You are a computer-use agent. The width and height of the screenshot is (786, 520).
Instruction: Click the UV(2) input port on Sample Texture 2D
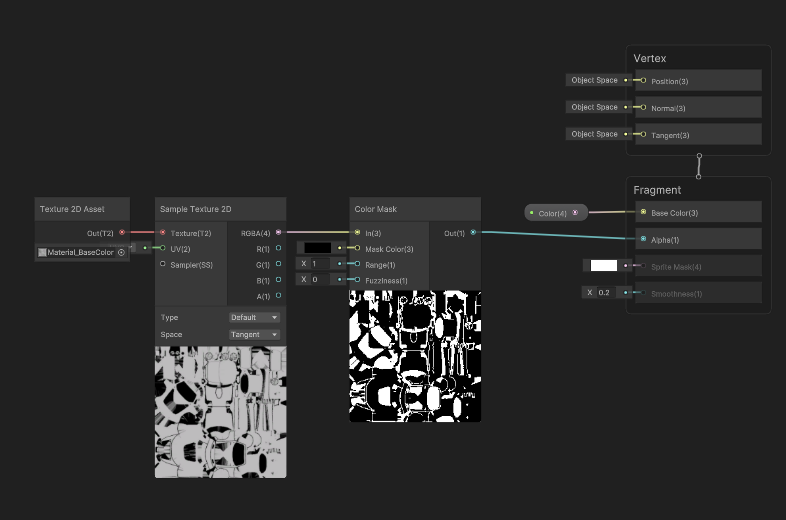(163, 248)
